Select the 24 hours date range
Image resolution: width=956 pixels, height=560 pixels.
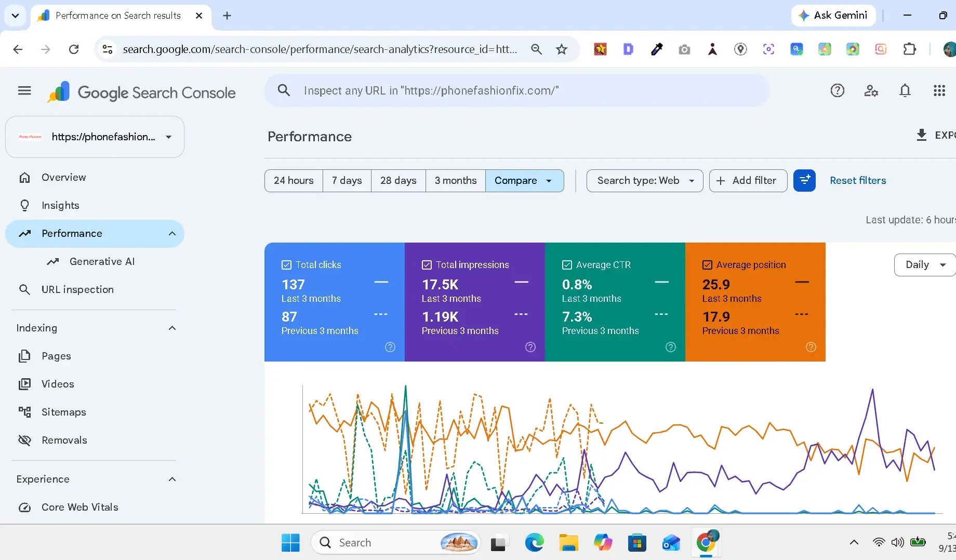[x=294, y=181]
